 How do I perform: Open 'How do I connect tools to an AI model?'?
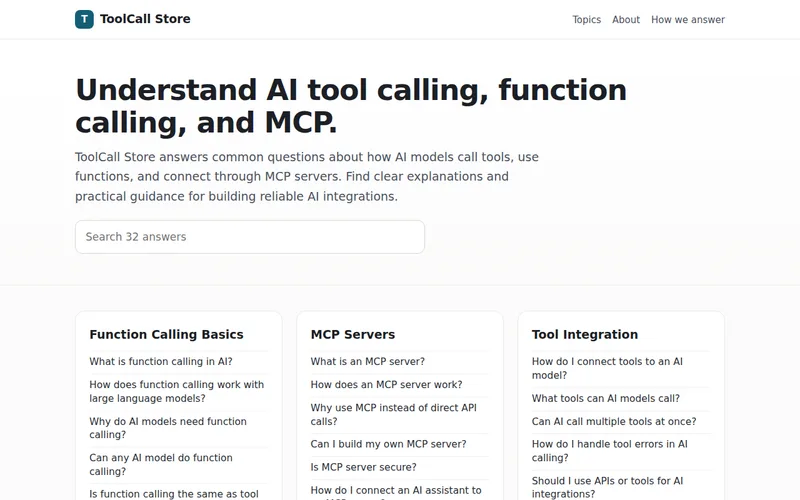[x=607, y=368]
